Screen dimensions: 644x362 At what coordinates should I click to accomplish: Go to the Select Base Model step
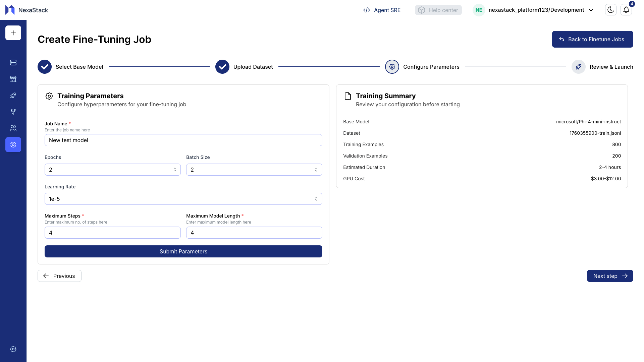[44, 67]
